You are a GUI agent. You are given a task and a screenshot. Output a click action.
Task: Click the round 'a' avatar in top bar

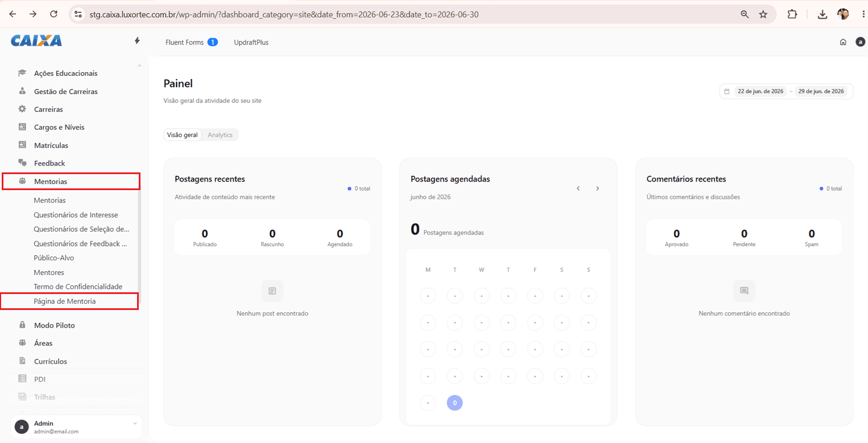tap(861, 42)
